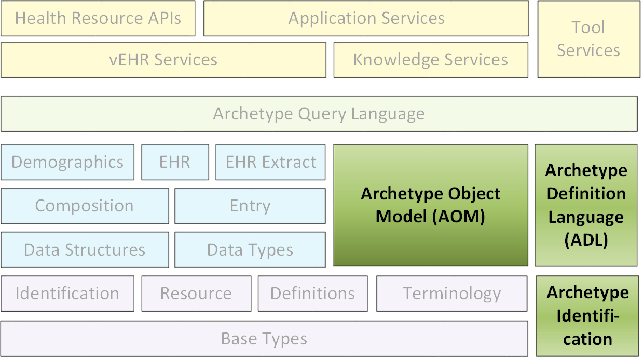The image size is (644, 360).
Task: Select the Composition block
Action: (85, 206)
